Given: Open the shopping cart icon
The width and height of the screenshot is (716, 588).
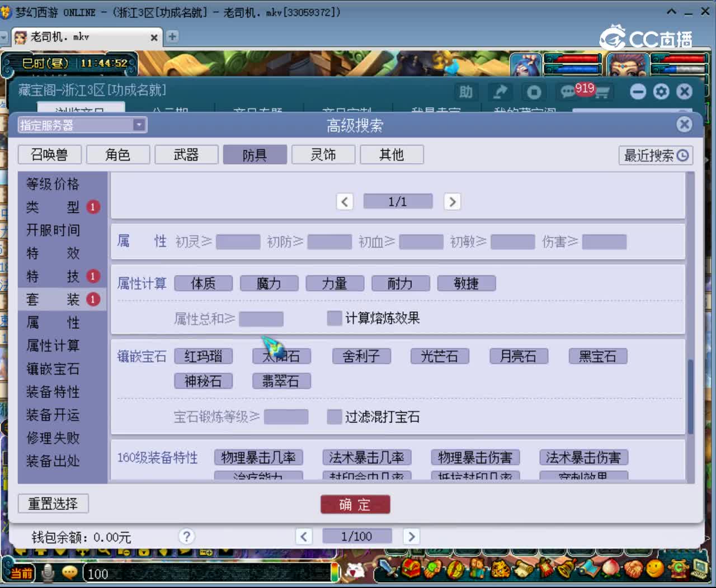Looking at the screenshot, I should pyautogui.click(x=602, y=92).
